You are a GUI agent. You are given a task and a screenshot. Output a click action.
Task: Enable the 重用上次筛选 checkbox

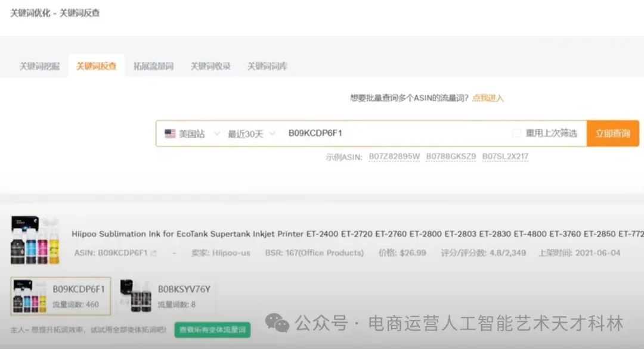point(516,133)
